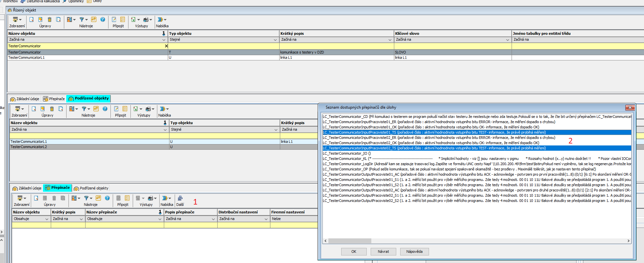This screenshot has width=644, height=263.
Task: Click the checklist icon in the bottom Připojit group
Action: click(x=127, y=198)
